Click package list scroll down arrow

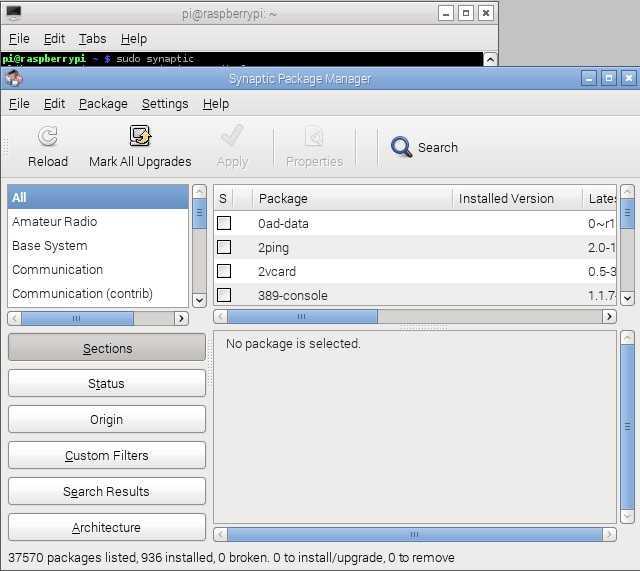[x=627, y=298]
